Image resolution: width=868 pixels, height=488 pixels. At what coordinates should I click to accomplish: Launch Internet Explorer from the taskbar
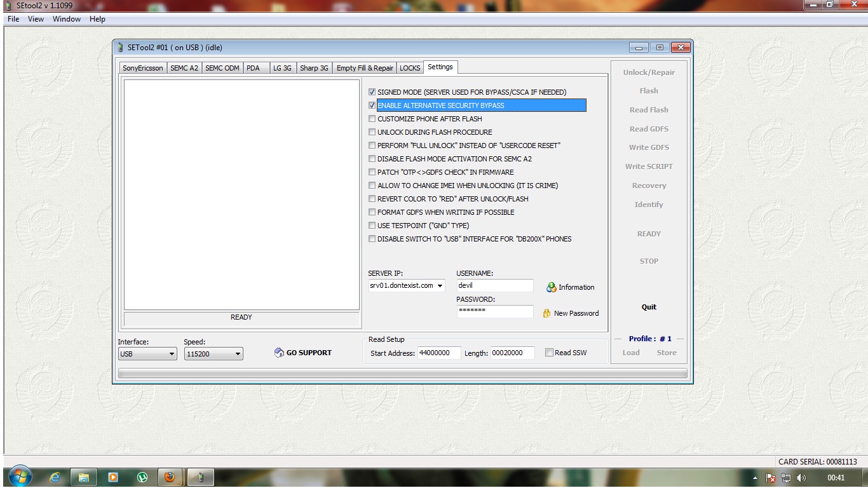55,477
